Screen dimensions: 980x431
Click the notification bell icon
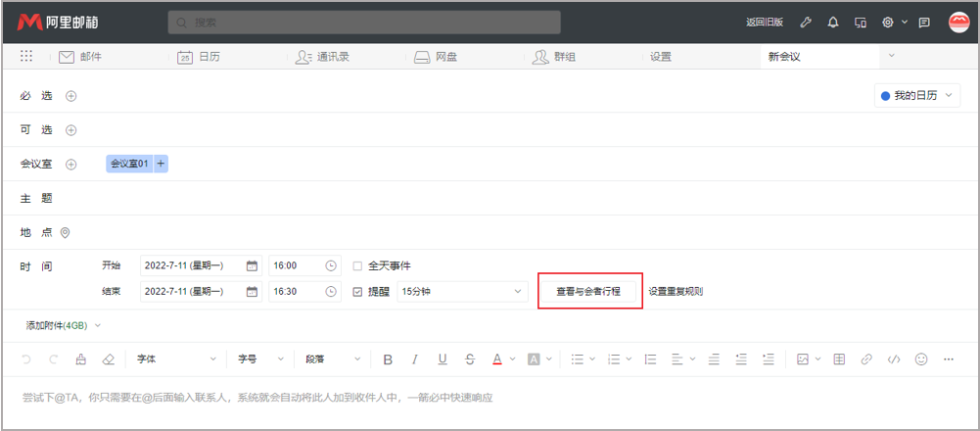click(x=833, y=23)
